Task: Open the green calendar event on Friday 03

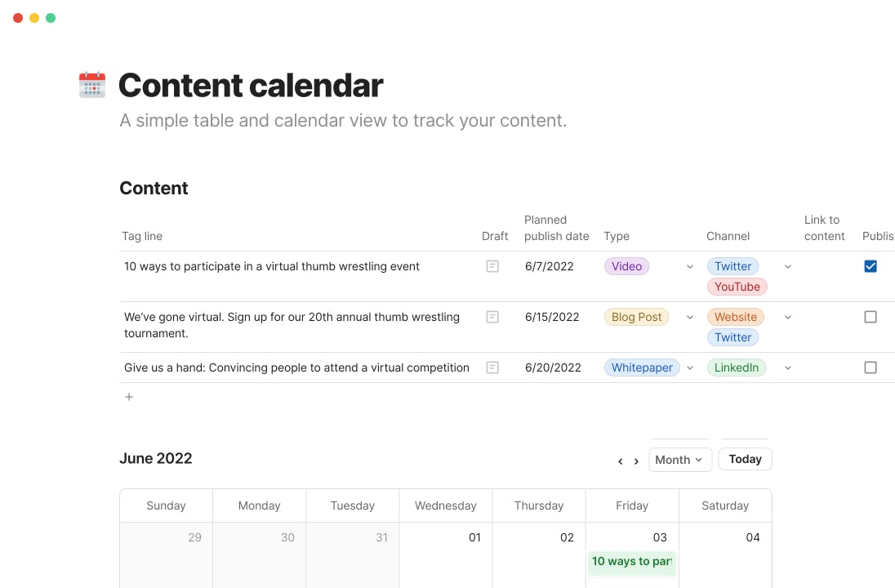Action: coord(632,562)
